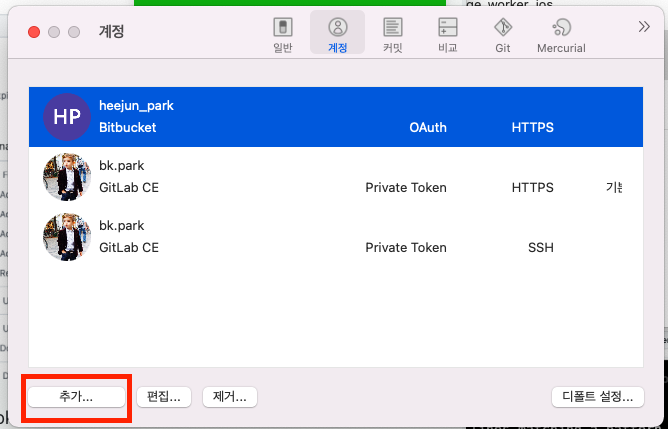Click the 편집... edit account button
668x429 pixels.
click(164, 397)
